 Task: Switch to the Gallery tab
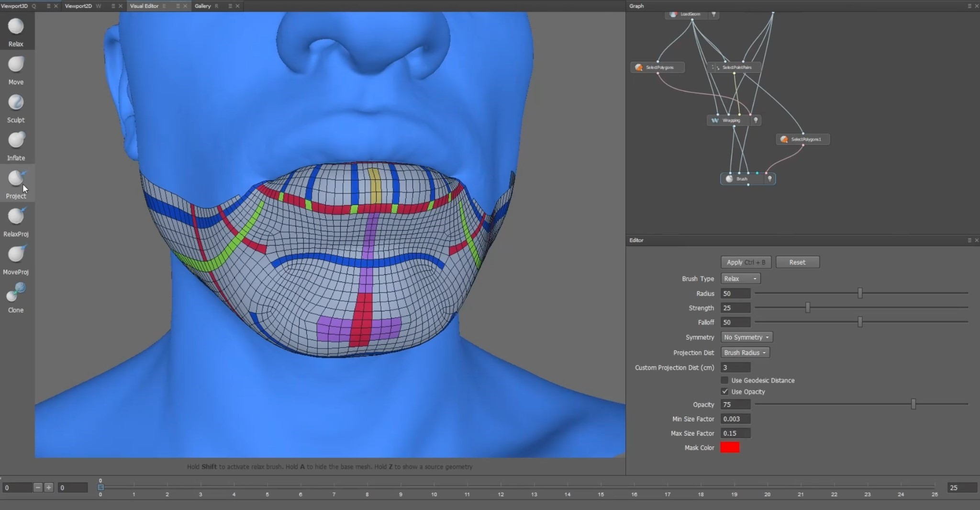pyautogui.click(x=203, y=6)
